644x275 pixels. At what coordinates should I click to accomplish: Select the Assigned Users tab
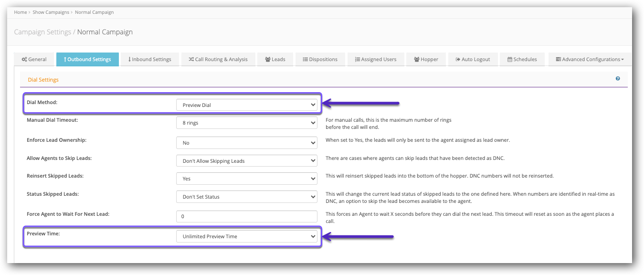click(x=375, y=59)
